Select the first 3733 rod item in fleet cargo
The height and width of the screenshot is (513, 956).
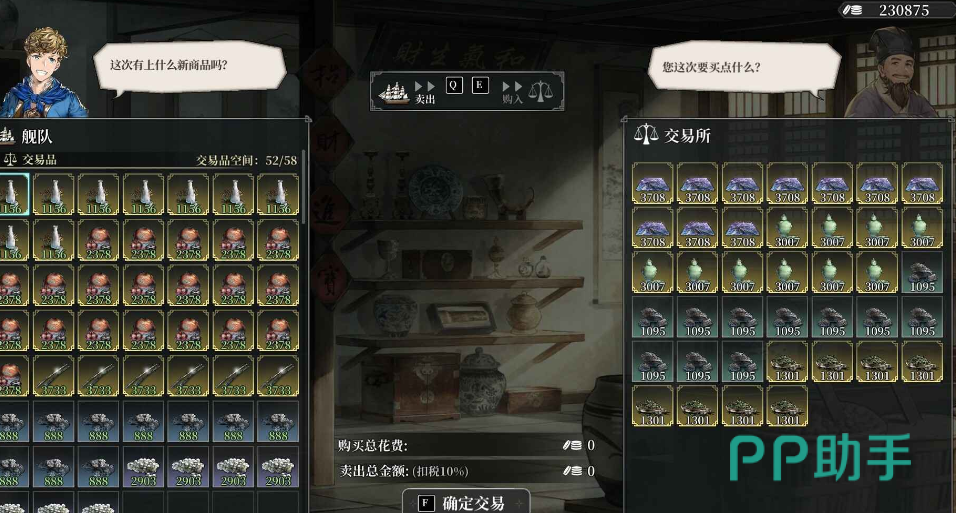[54, 376]
